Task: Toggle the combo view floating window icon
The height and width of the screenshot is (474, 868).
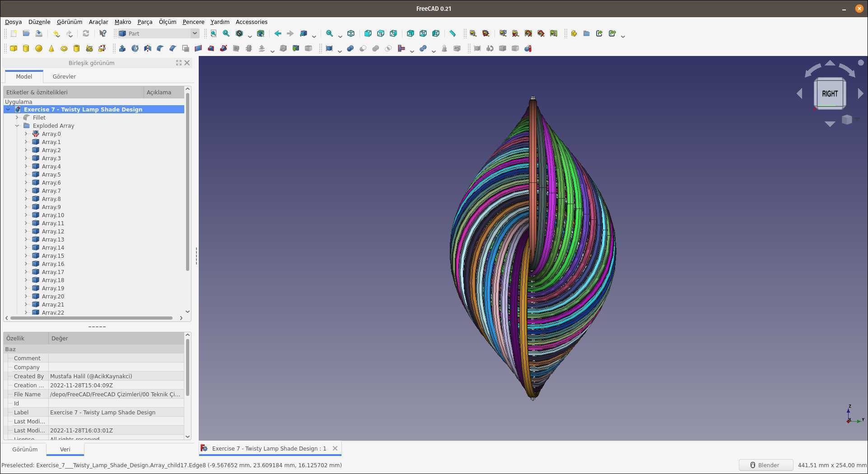Action: [x=179, y=63]
